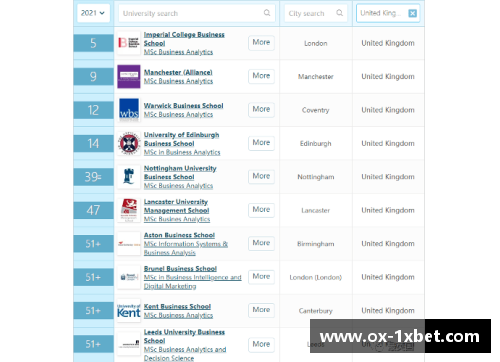
Task: Click the Nottingham University castle logo
Action: 129,177
